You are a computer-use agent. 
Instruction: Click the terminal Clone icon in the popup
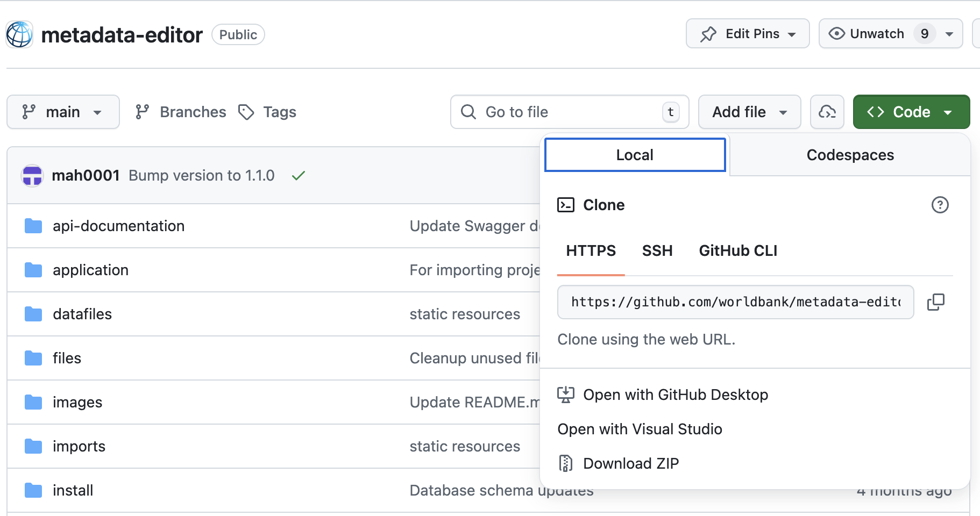[566, 205]
